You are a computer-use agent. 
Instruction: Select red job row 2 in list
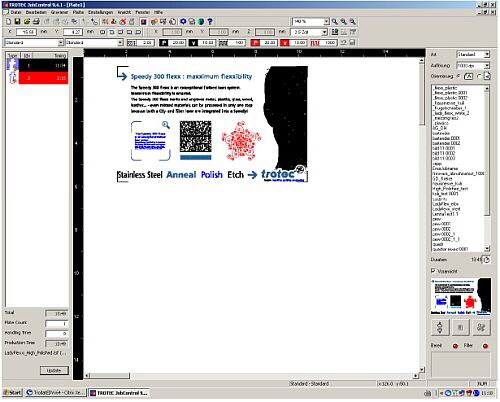click(x=43, y=78)
